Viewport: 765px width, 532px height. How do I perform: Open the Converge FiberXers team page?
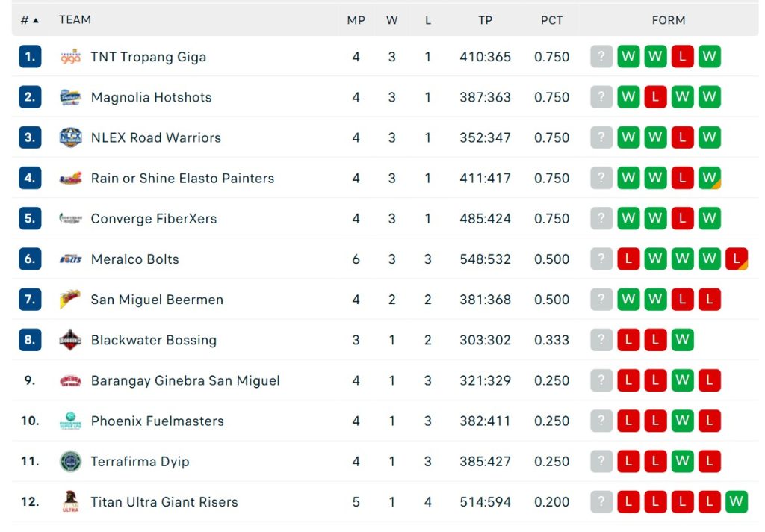click(153, 219)
